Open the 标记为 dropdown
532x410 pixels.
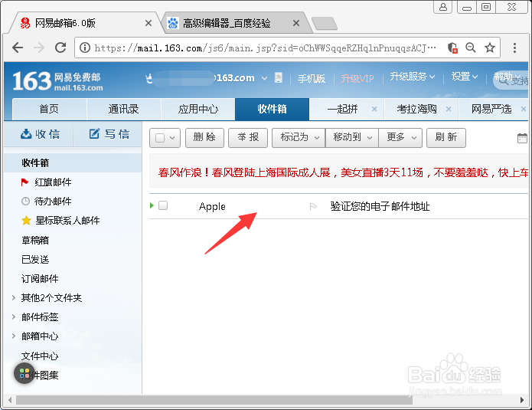point(299,138)
